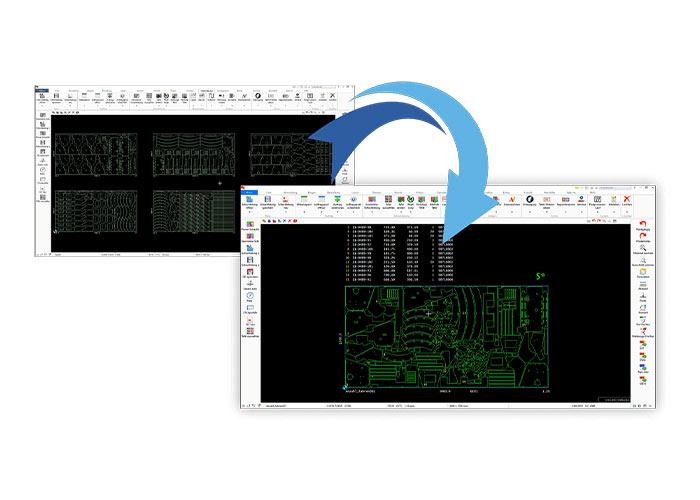
Task: Click the red X delete icon in front ribbon
Action: click(627, 199)
